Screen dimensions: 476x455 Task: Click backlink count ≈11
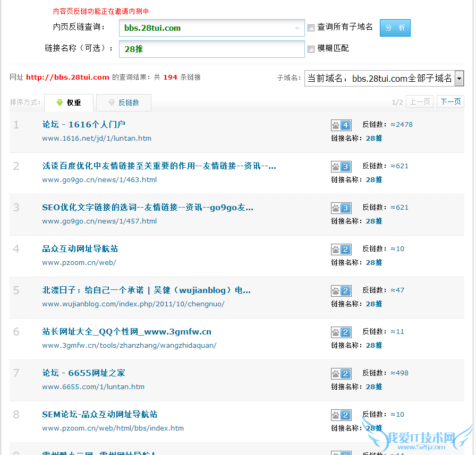[x=397, y=332]
